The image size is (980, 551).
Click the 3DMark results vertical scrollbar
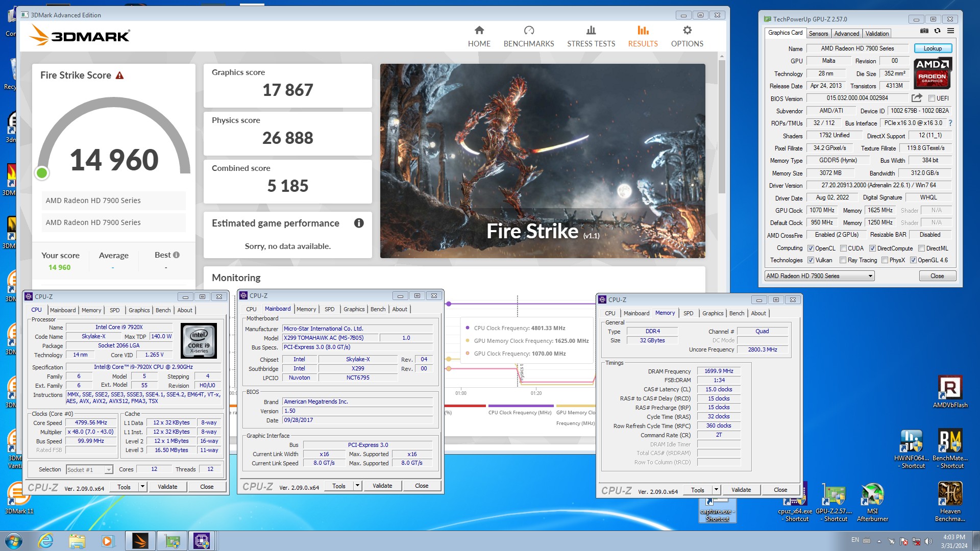pyautogui.click(x=722, y=127)
